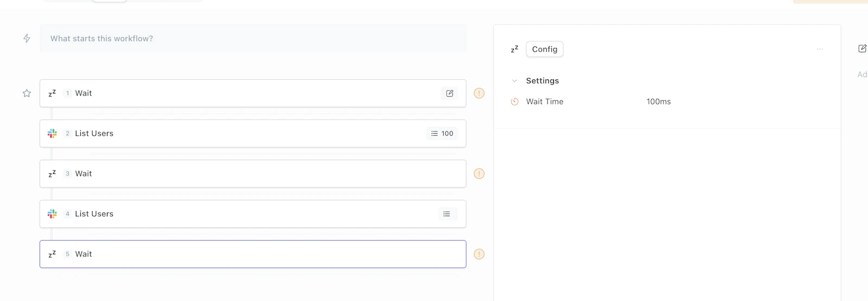The width and height of the screenshot is (868, 301).
Task: Click the star icon beside step 1
Action: coord(27,93)
